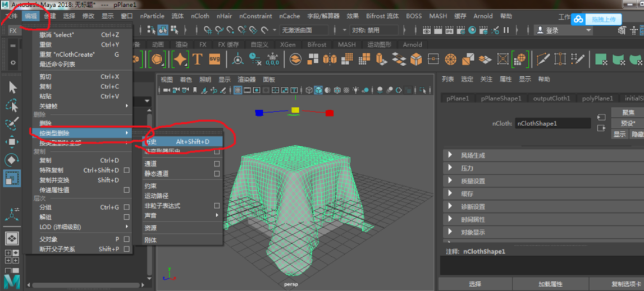Viewport: 644px width, 291px height.
Task: Activate the Lasso select tool
Action: [x=12, y=105]
